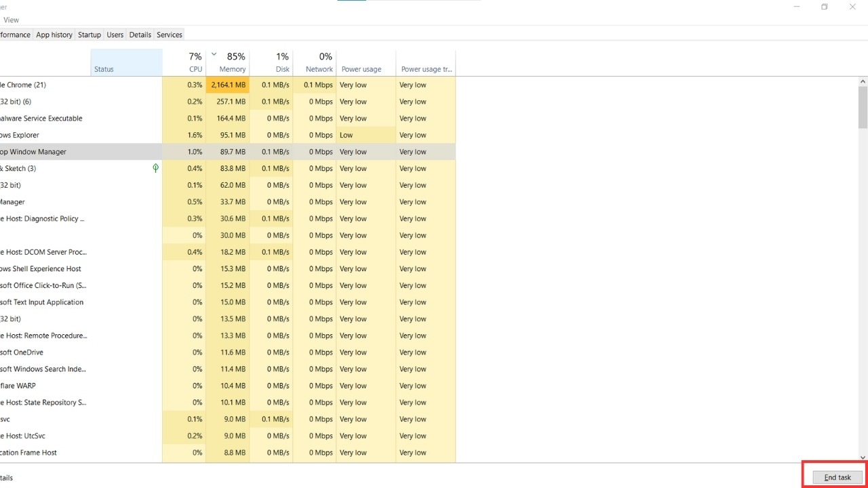This screenshot has height=488, width=868.
Task: Select Windows Search Indexer row
Action: [x=228, y=369]
